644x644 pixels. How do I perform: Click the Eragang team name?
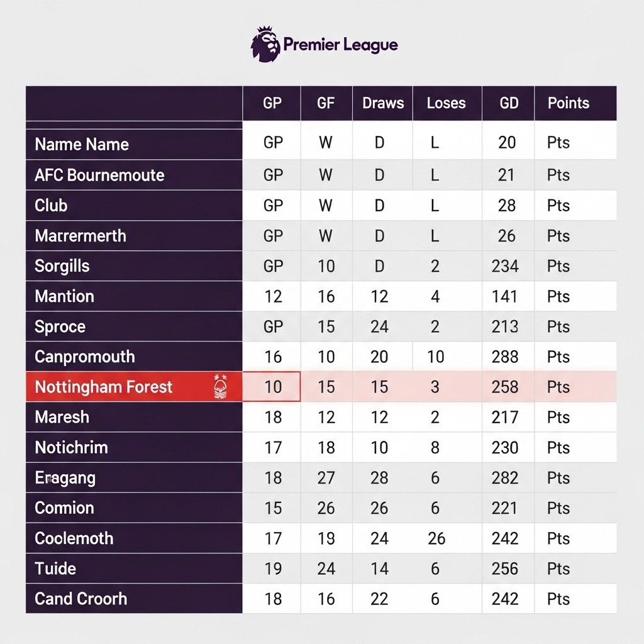tap(65, 478)
